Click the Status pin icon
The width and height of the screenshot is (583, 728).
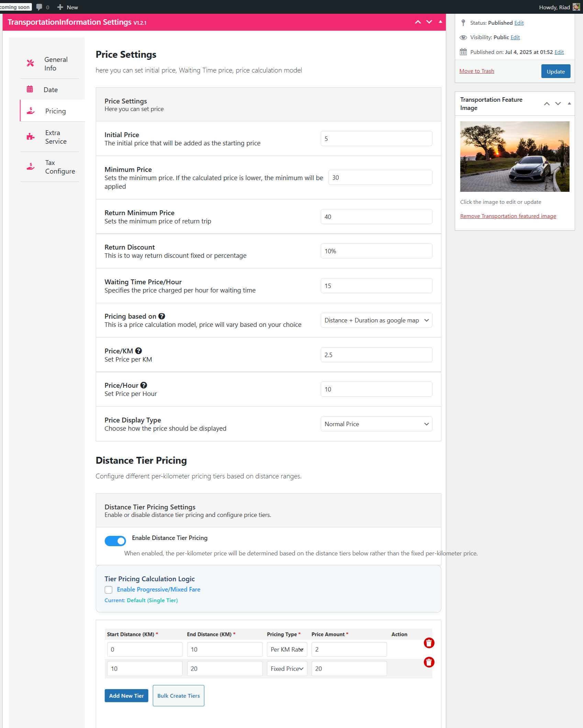coord(463,23)
